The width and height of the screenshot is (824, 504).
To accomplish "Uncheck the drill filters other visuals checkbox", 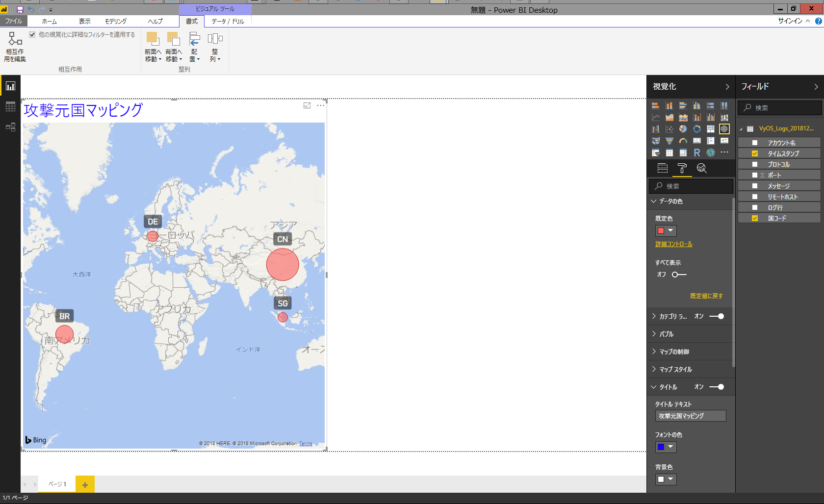I will coord(32,35).
